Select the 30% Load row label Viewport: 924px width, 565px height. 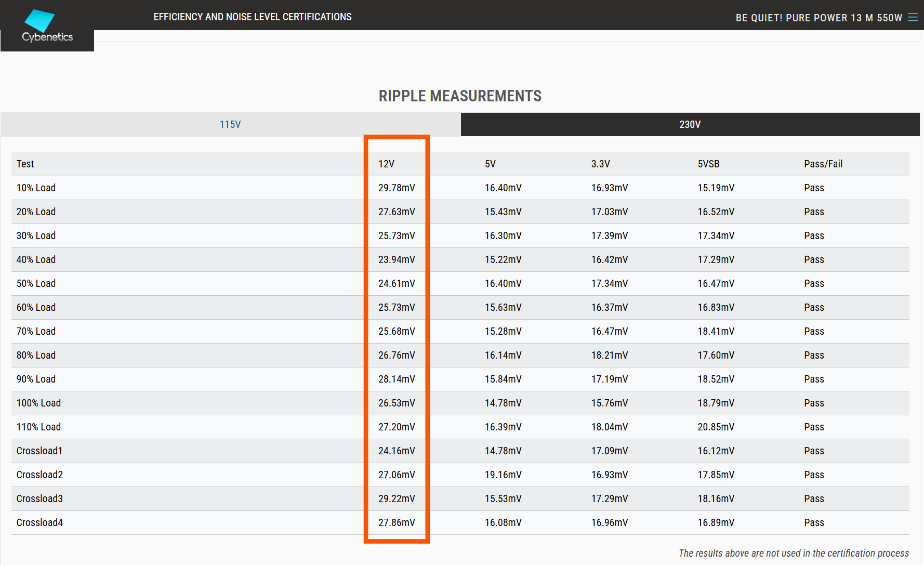click(x=36, y=235)
